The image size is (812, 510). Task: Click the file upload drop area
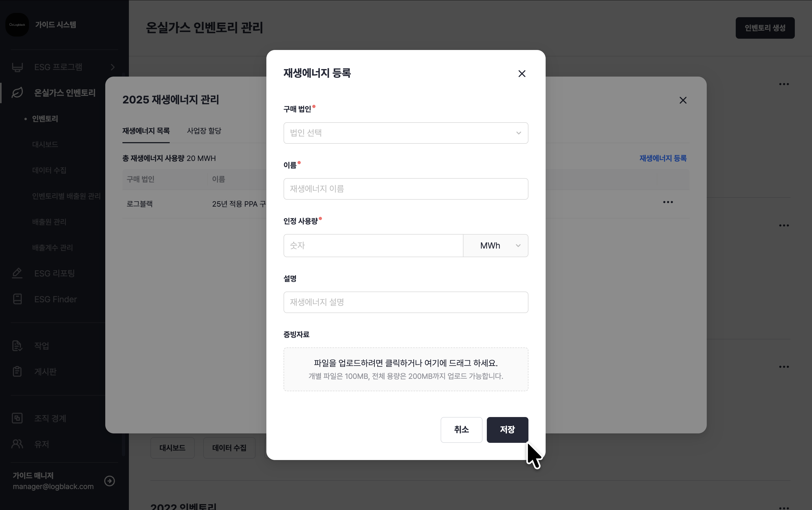405,369
